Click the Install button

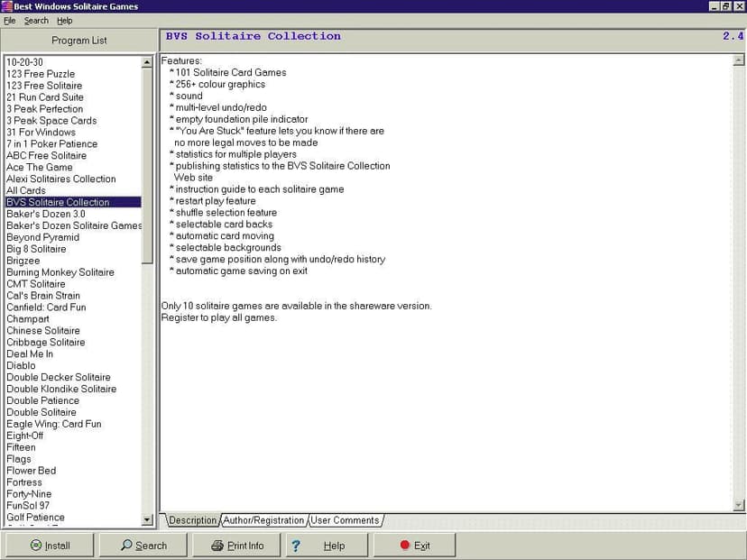[x=50, y=546]
